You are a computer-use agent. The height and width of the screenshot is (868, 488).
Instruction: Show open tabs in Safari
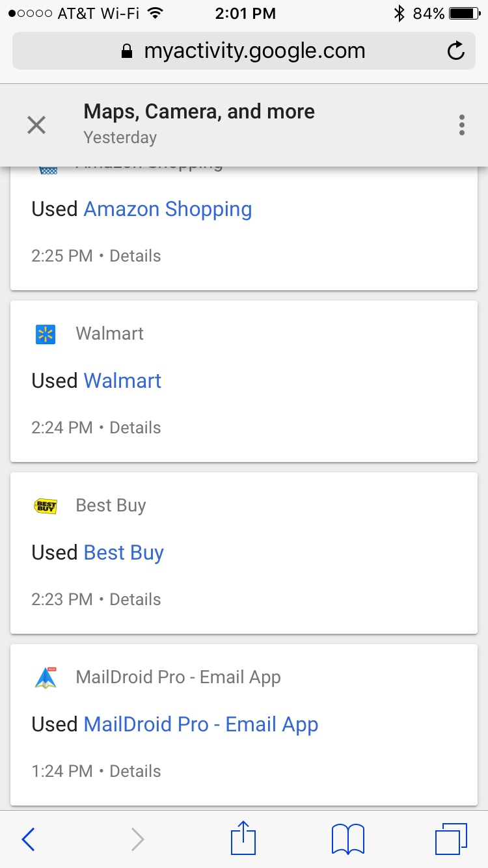[x=451, y=839]
